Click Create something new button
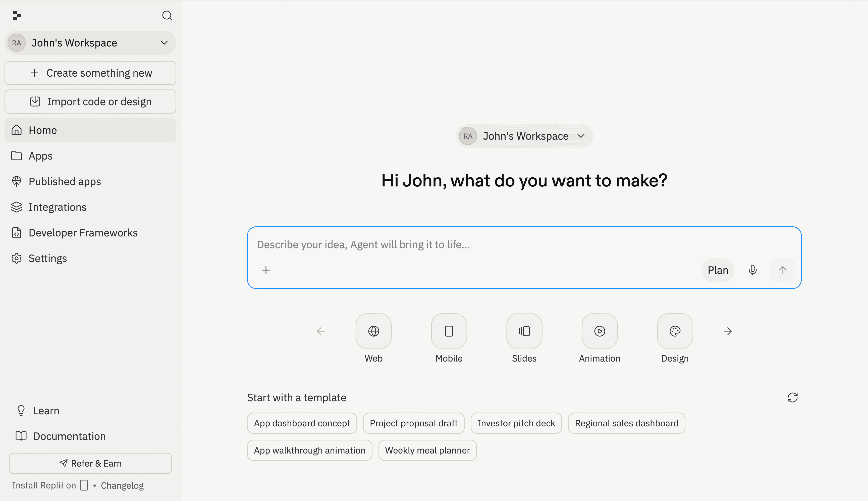868x501 pixels. [90, 73]
